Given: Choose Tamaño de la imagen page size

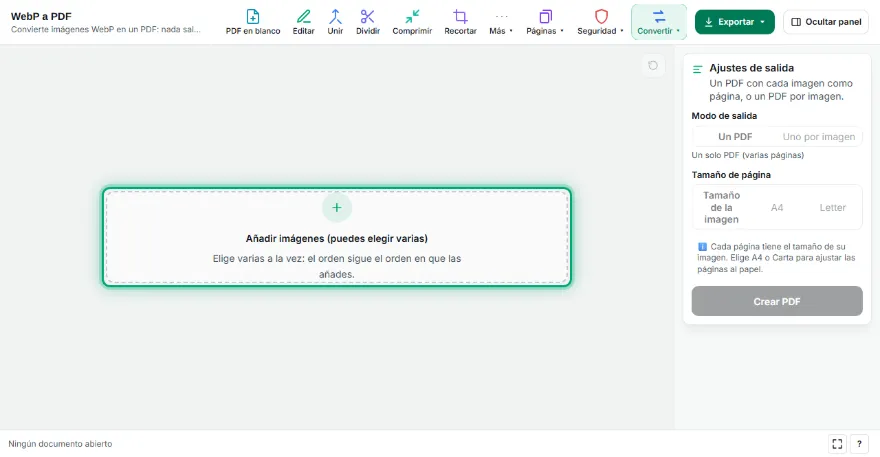Looking at the screenshot, I should click(721, 207).
